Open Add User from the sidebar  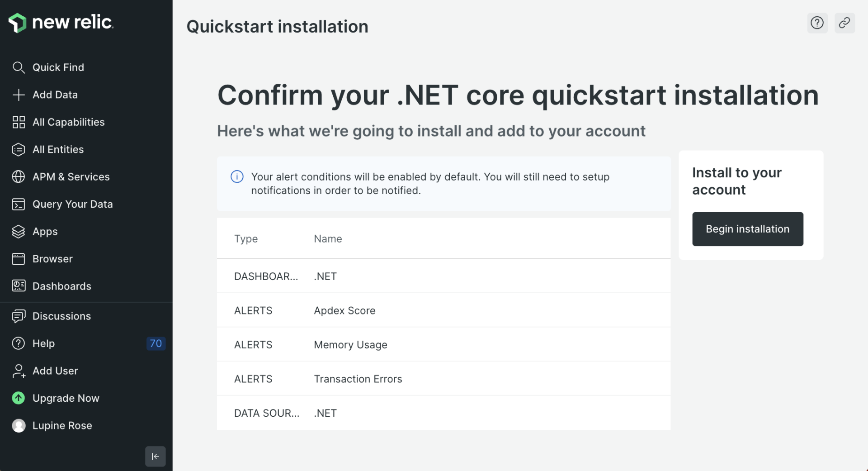tap(55, 371)
